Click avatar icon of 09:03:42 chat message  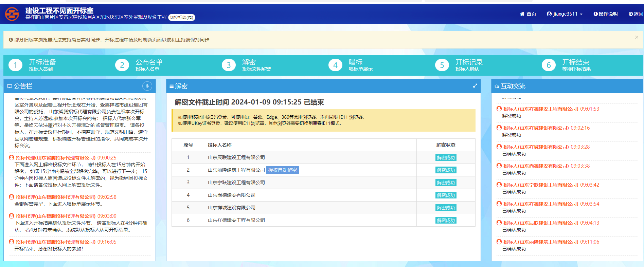pos(499,185)
